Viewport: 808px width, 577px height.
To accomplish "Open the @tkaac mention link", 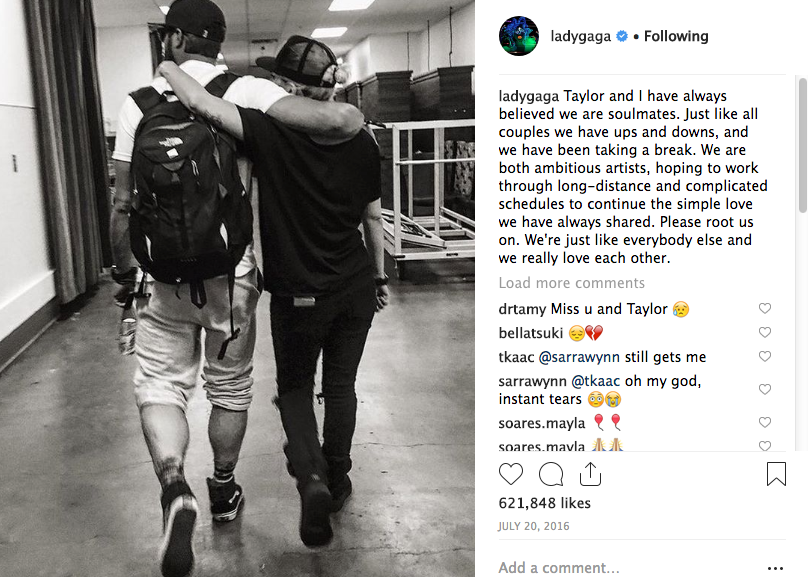I will (x=595, y=381).
